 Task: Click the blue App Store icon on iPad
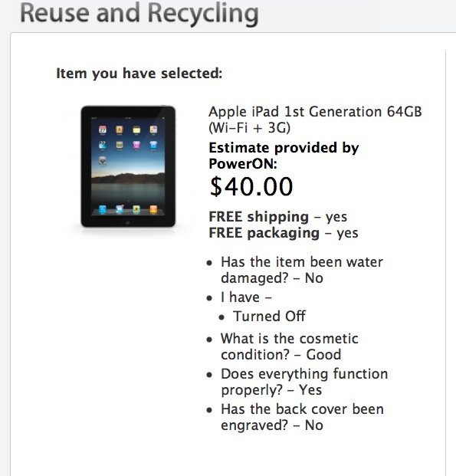[x=153, y=145]
